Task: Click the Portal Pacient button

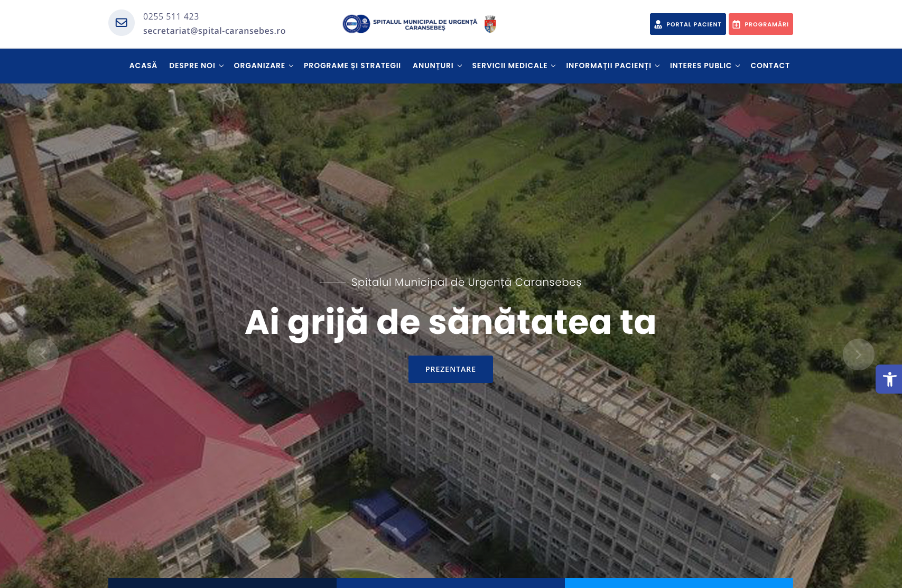Action: coord(688,24)
